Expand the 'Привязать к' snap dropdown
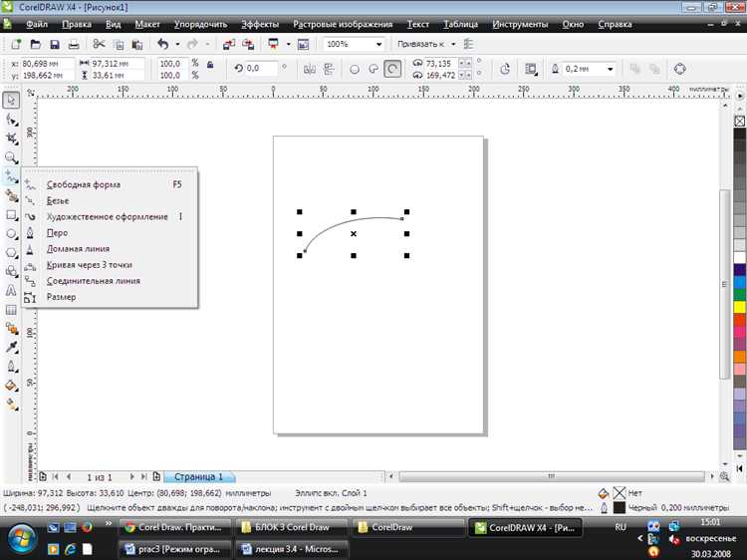 tap(453, 44)
